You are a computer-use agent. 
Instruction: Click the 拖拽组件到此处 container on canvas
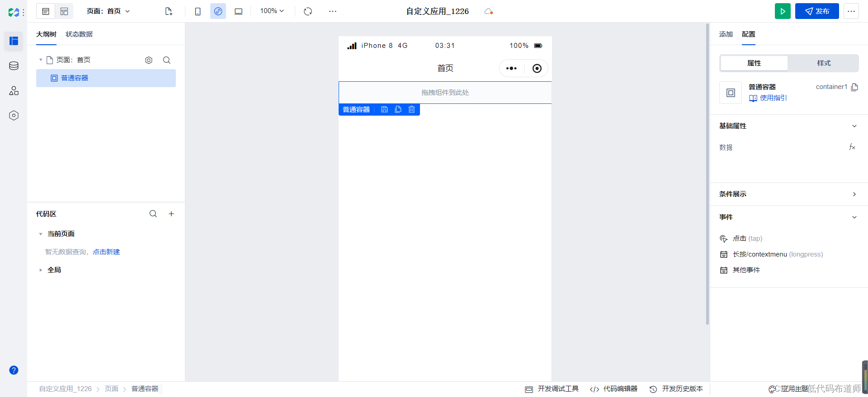coord(445,93)
